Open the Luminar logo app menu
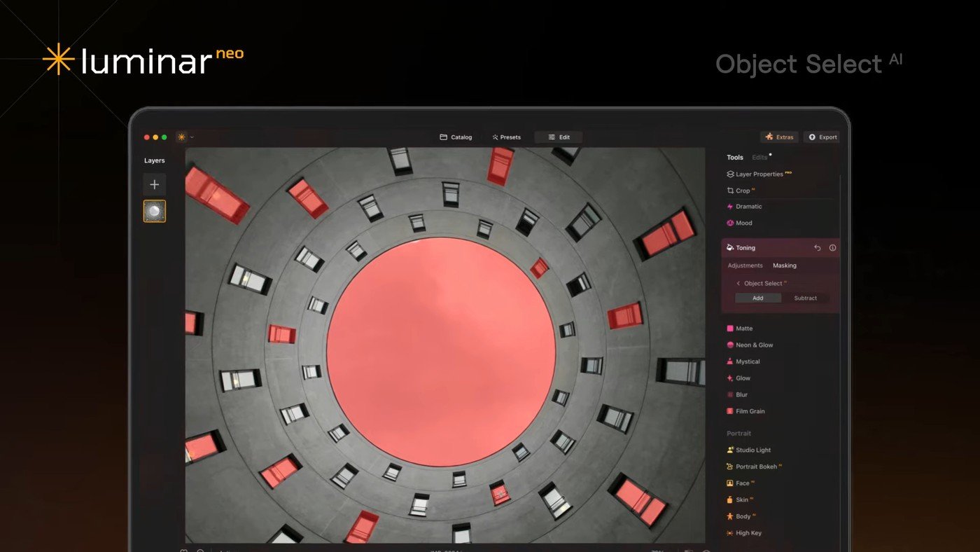This screenshot has height=552, width=980. [185, 137]
